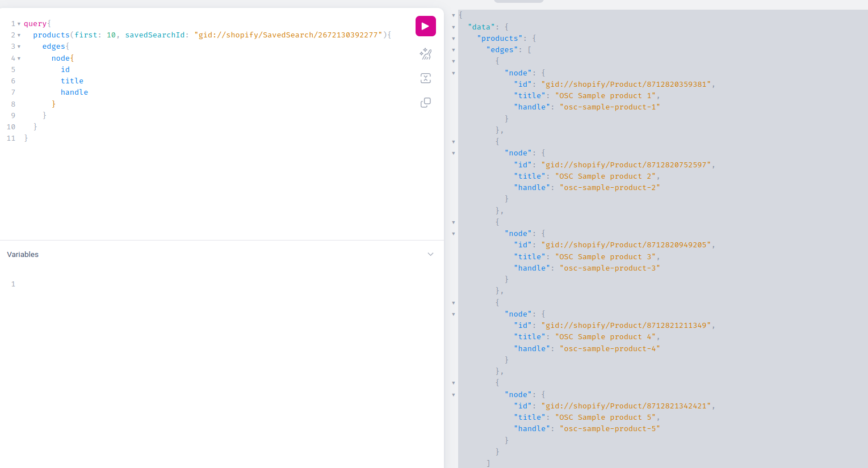Image resolution: width=868 pixels, height=468 pixels.
Task: Fold the "edges" array in the response
Action: pos(453,50)
